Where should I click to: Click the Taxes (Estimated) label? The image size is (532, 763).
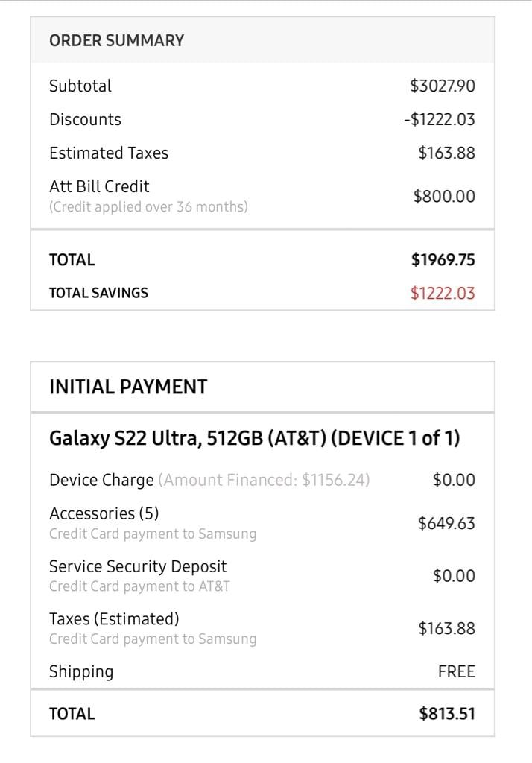114,618
